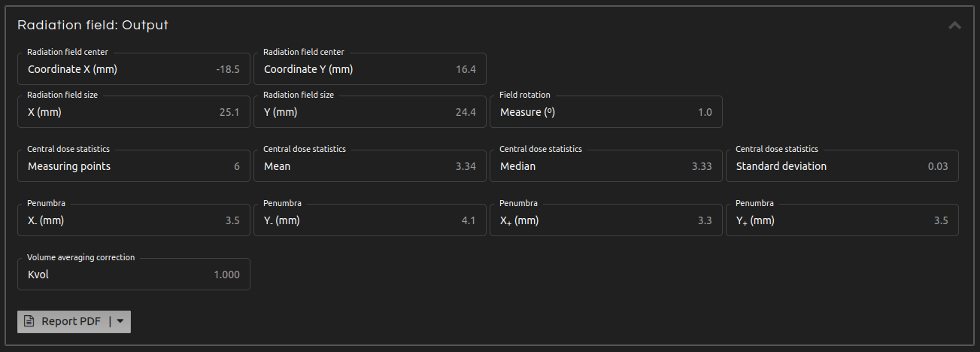
Task: Click the field size Y (mm) box
Action: pyautogui.click(x=370, y=112)
